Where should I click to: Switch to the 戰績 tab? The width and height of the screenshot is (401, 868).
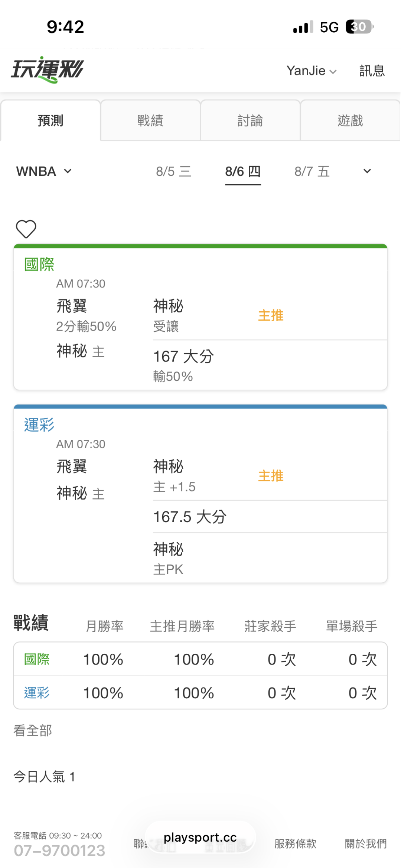pos(150,120)
